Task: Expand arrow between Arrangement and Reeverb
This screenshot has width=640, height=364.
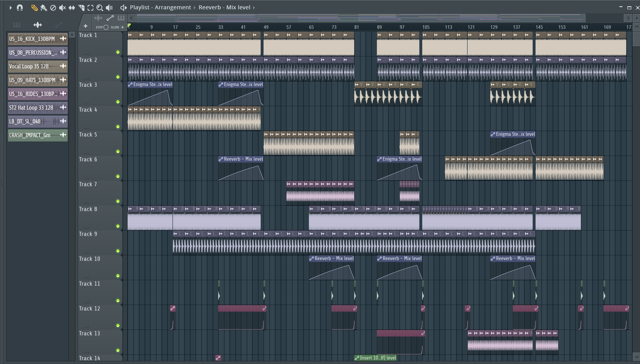Action: point(194,8)
